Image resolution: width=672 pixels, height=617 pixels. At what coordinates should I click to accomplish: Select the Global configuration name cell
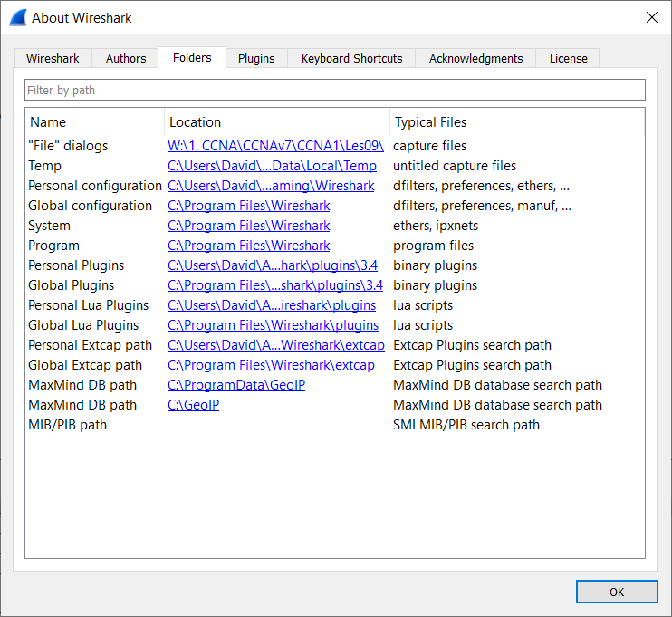tap(90, 206)
